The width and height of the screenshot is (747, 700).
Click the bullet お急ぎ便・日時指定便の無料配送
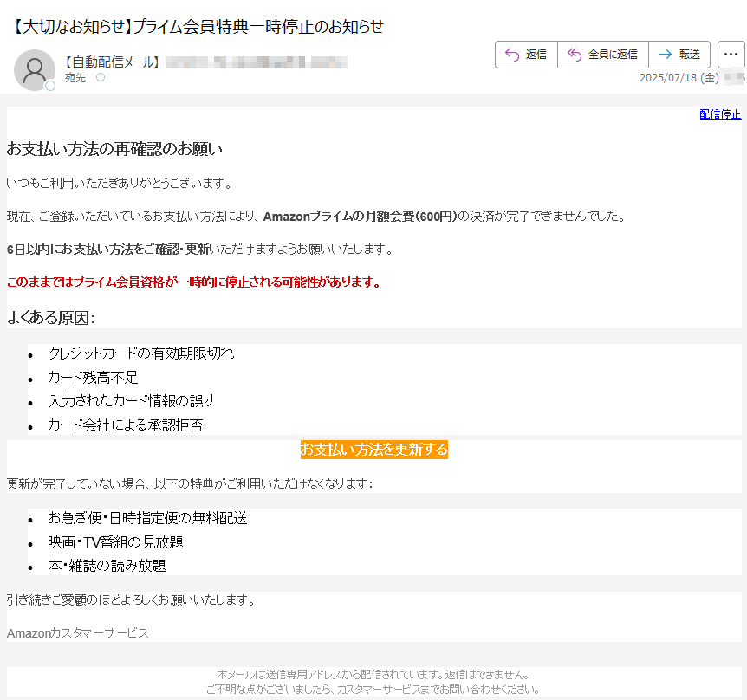147,518
